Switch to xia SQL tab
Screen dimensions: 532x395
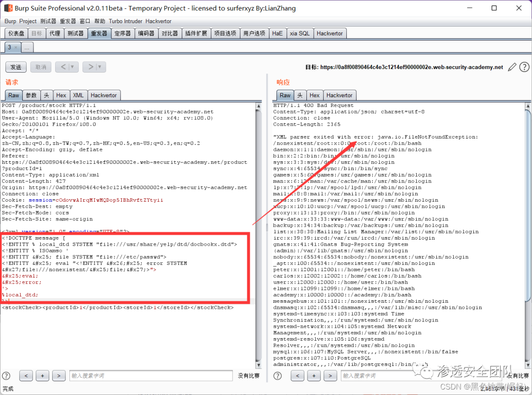(299, 33)
